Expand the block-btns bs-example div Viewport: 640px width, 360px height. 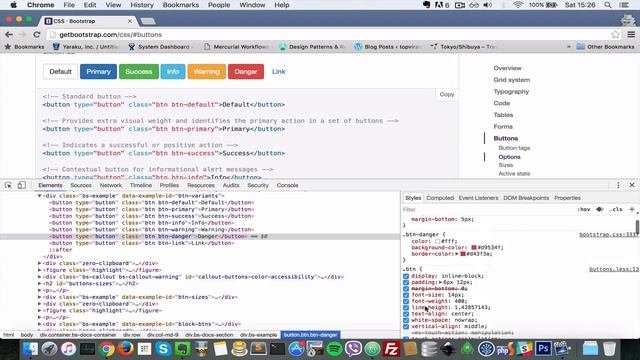pos(40,324)
